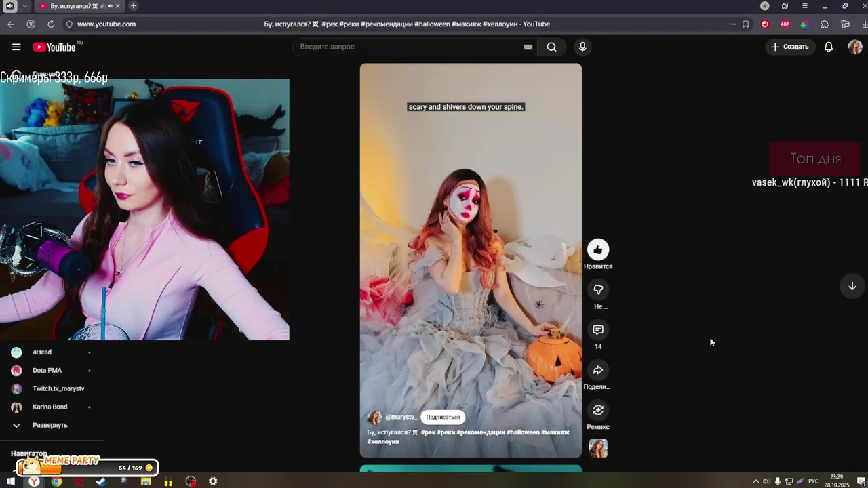Go back in the browser
Screen dimensions: 868x488
tap(11, 24)
